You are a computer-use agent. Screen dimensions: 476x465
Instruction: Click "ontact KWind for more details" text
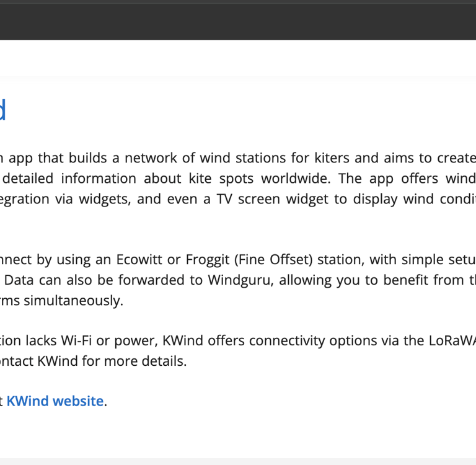pyautogui.click(x=93, y=361)
